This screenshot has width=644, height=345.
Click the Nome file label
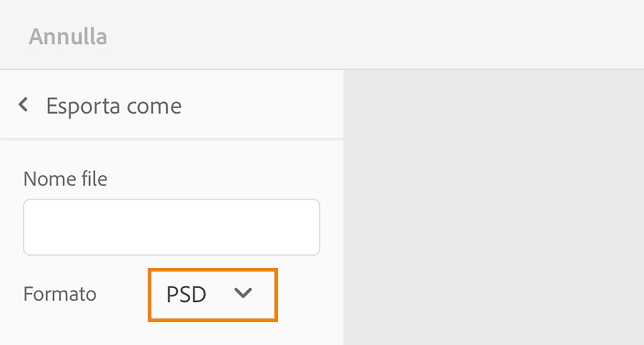click(65, 179)
